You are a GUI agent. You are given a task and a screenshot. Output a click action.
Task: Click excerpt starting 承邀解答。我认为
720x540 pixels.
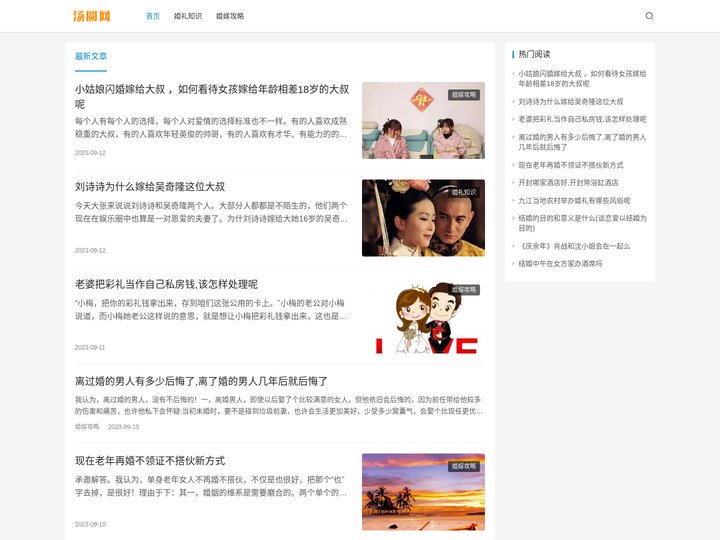coord(211,486)
